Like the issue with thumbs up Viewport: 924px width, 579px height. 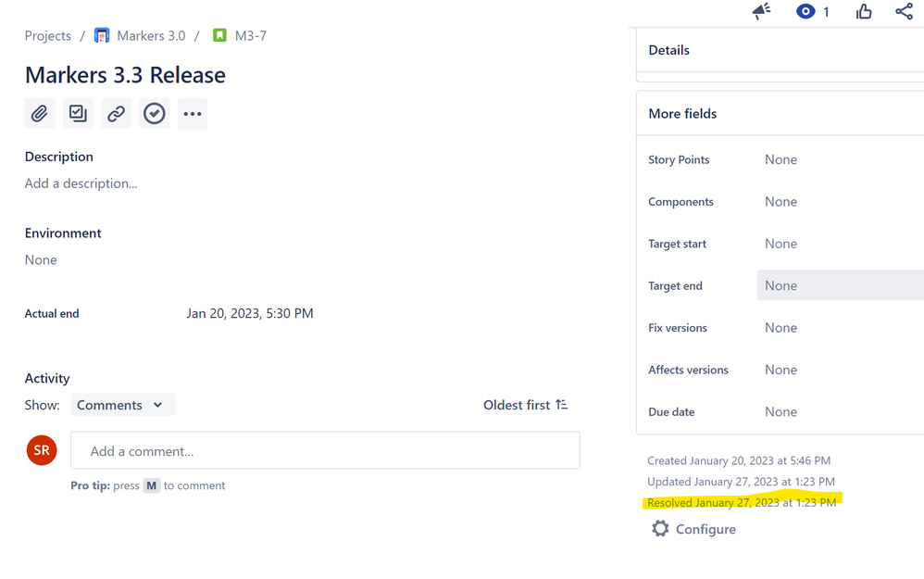[x=863, y=11]
